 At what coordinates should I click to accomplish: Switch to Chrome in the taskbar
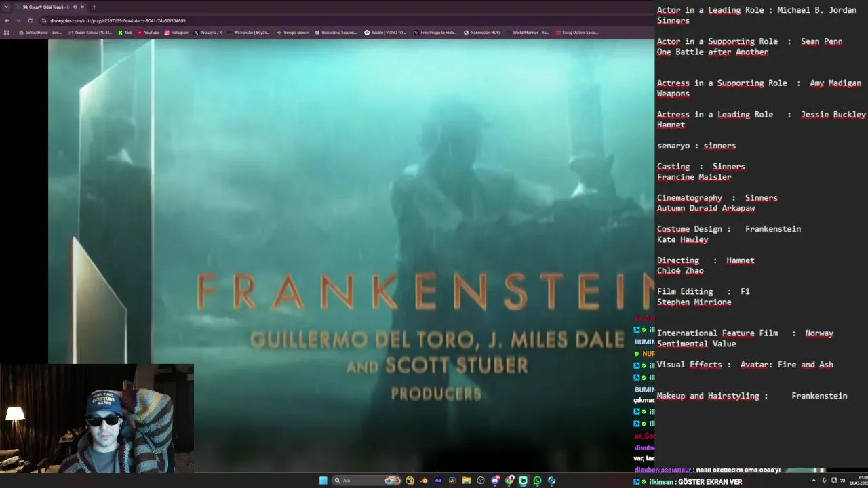click(x=509, y=481)
